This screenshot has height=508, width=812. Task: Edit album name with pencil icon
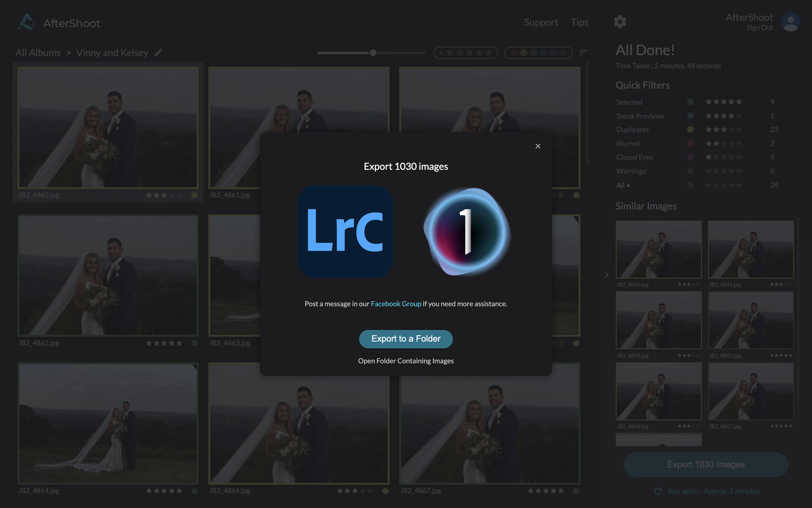click(x=158, y=52)
